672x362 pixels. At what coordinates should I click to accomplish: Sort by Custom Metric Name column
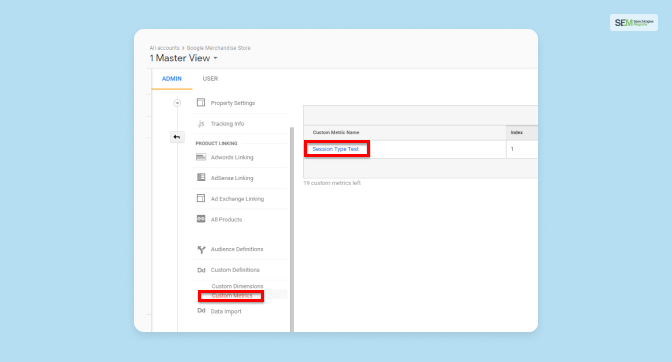click(336, 132)
